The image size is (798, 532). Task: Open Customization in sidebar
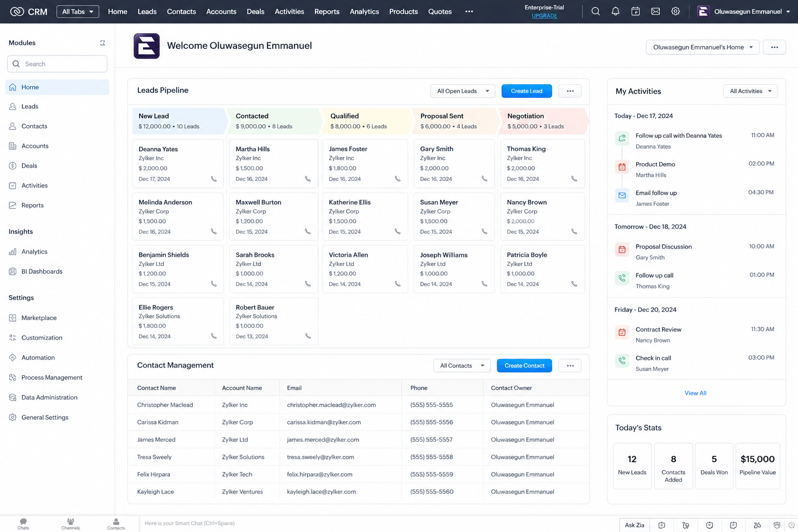(x=57, y=338)
